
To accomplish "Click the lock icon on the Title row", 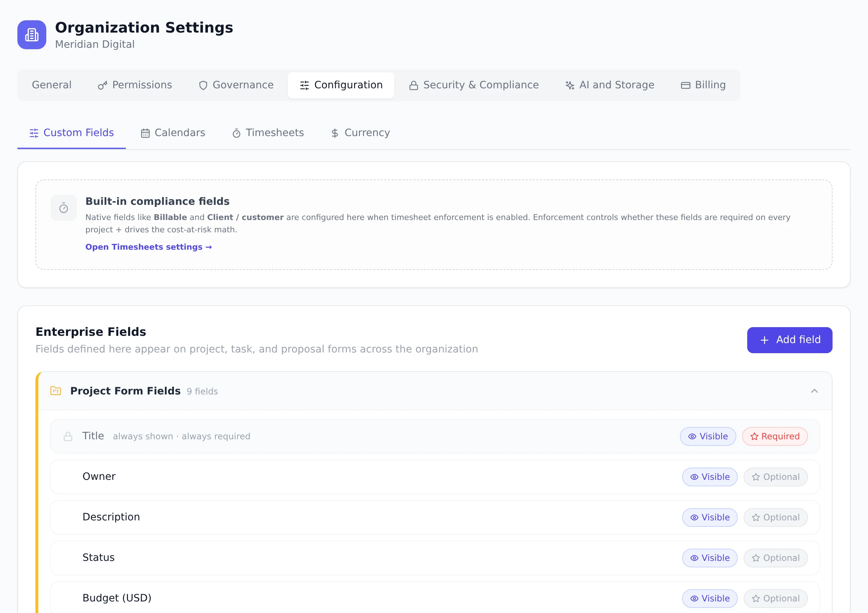I will [68, 436].
